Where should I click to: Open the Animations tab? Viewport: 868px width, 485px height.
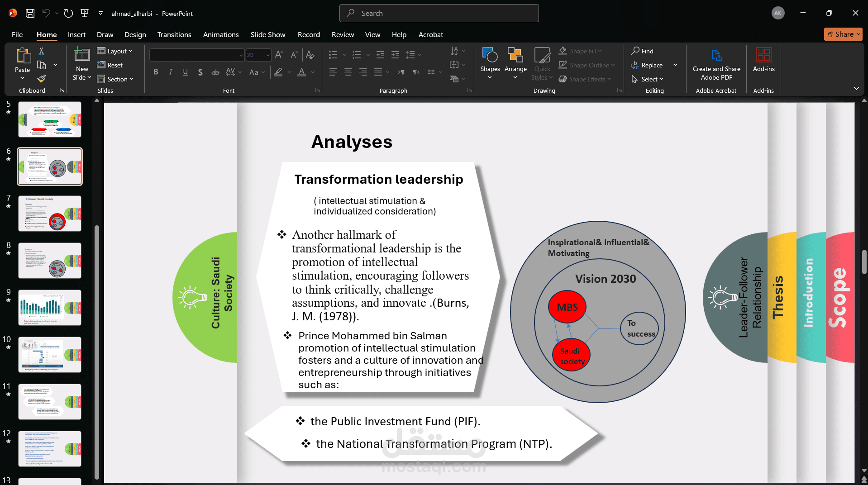tap(221, 34)
